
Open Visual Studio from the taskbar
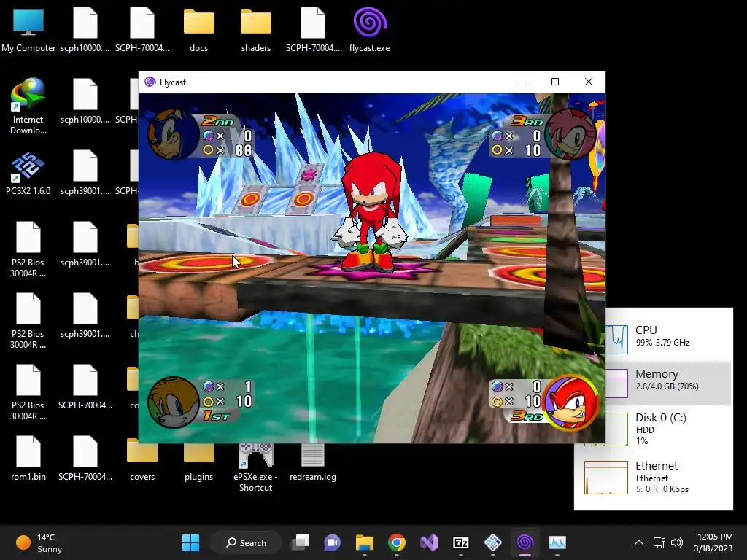[429, 542]
